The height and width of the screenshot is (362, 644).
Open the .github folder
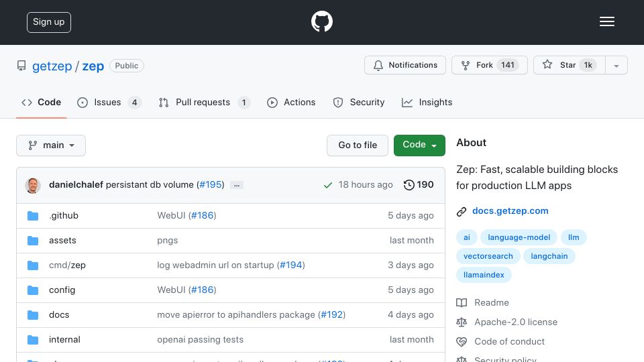pos(64,215)
